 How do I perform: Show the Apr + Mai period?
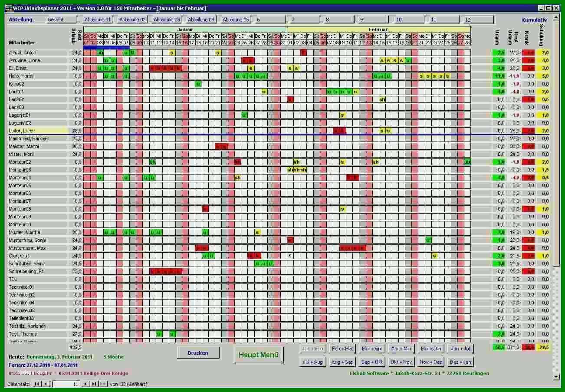(x=401, y=349)
